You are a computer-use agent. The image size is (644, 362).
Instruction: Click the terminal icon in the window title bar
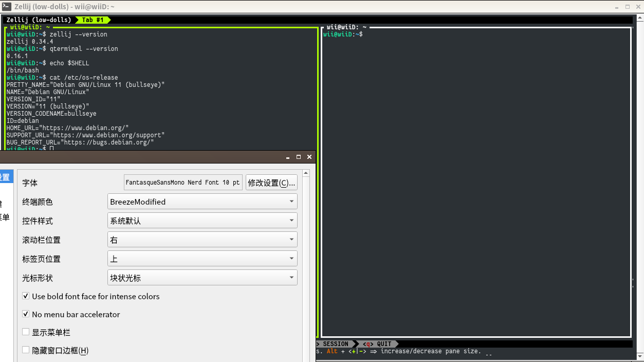(x=6, y=7)
